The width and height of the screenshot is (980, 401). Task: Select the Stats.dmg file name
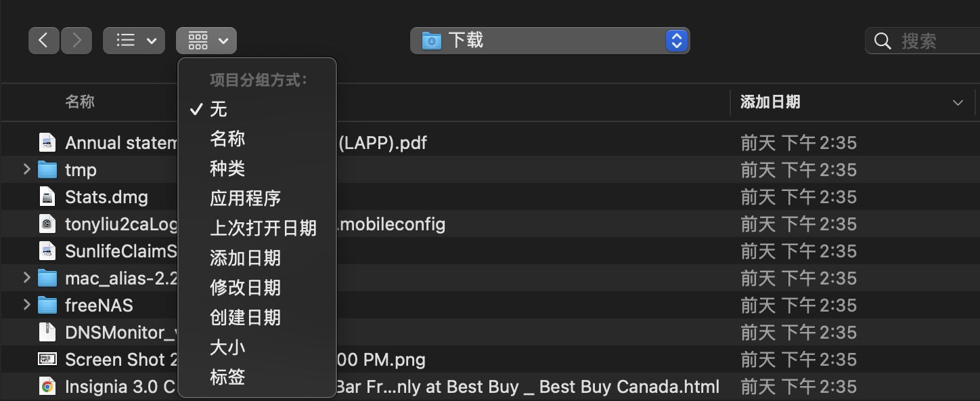point(106,197)
